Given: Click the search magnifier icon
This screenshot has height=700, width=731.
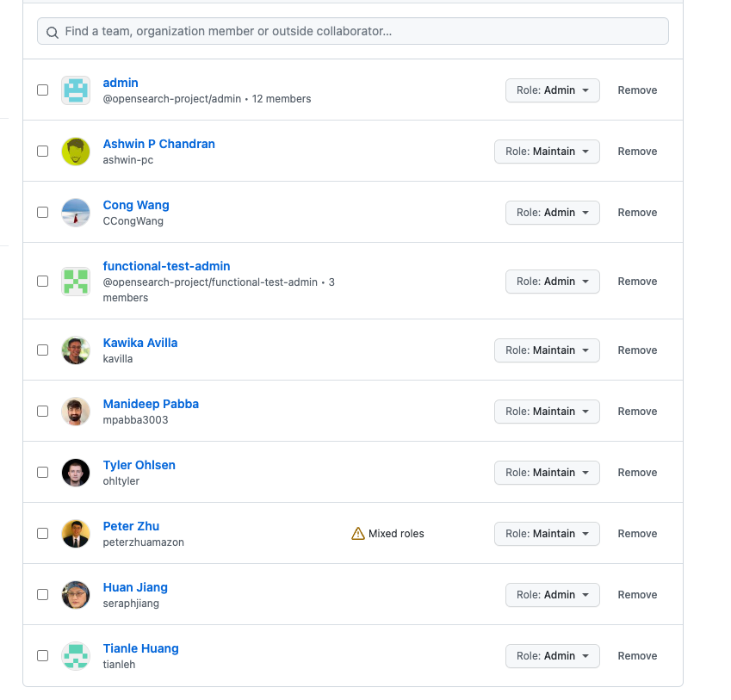Looking at the screenshot, I should pyautogui.click(x=53, y=31).
